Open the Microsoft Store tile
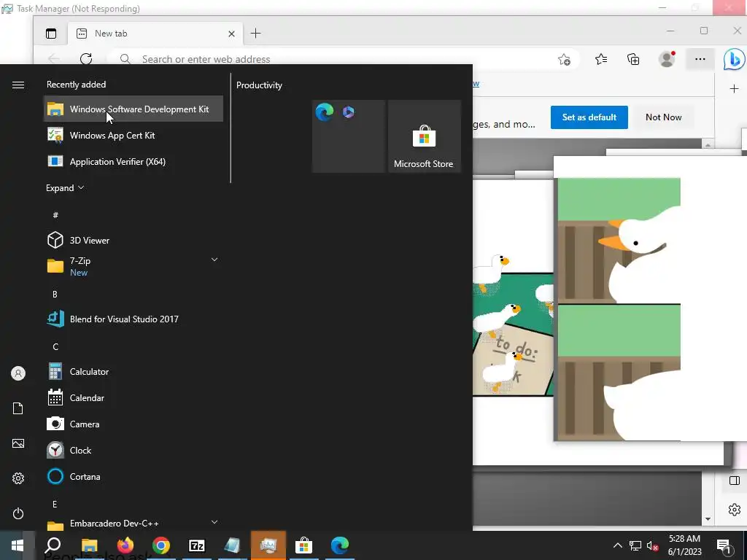The width and height of the screenshot is (747, 560). point(424,136)
